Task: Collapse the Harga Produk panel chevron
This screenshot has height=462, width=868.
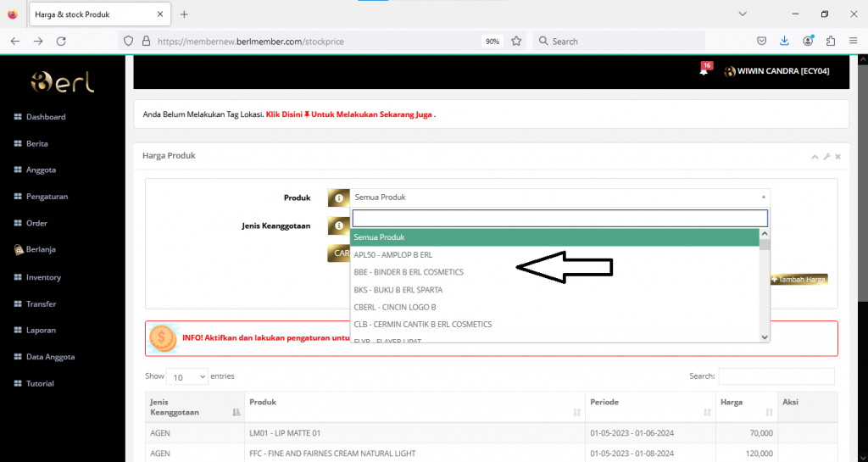Action: click(815, 157)
